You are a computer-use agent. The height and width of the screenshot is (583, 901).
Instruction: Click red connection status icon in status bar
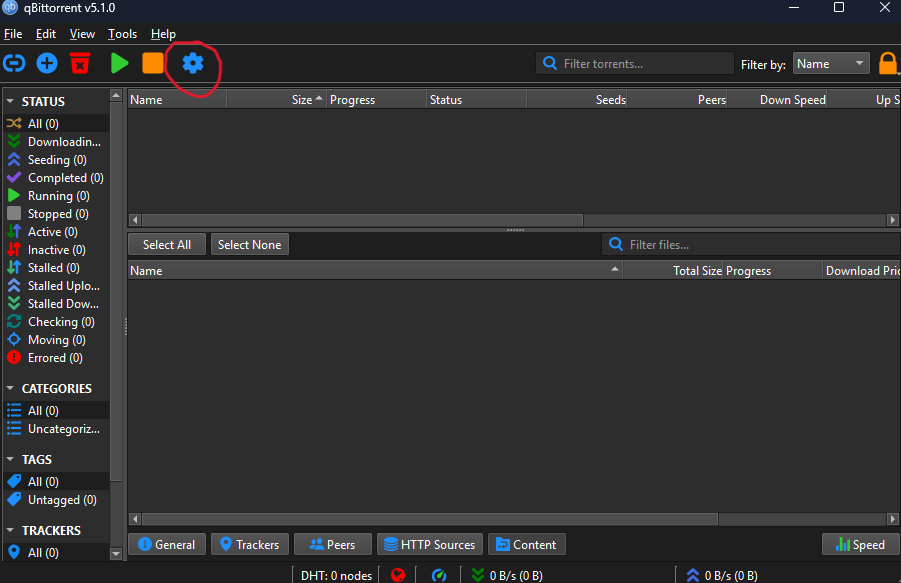point(398,575)
